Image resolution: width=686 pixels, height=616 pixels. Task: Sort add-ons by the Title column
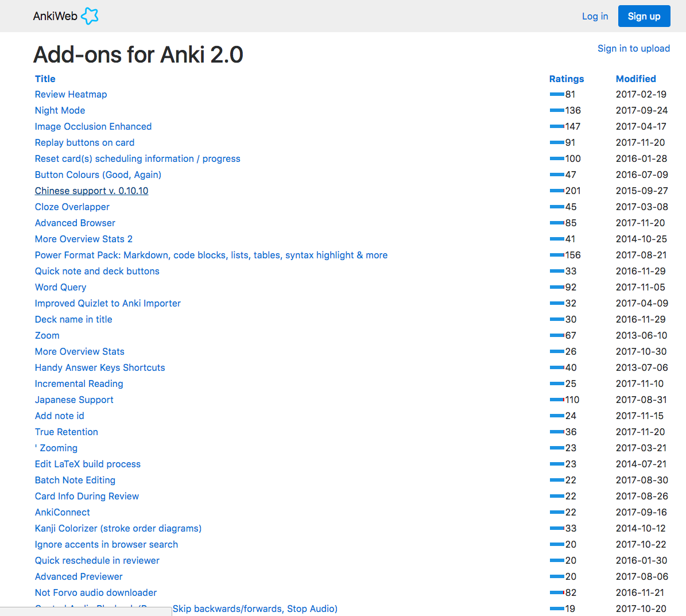[45, 79]
